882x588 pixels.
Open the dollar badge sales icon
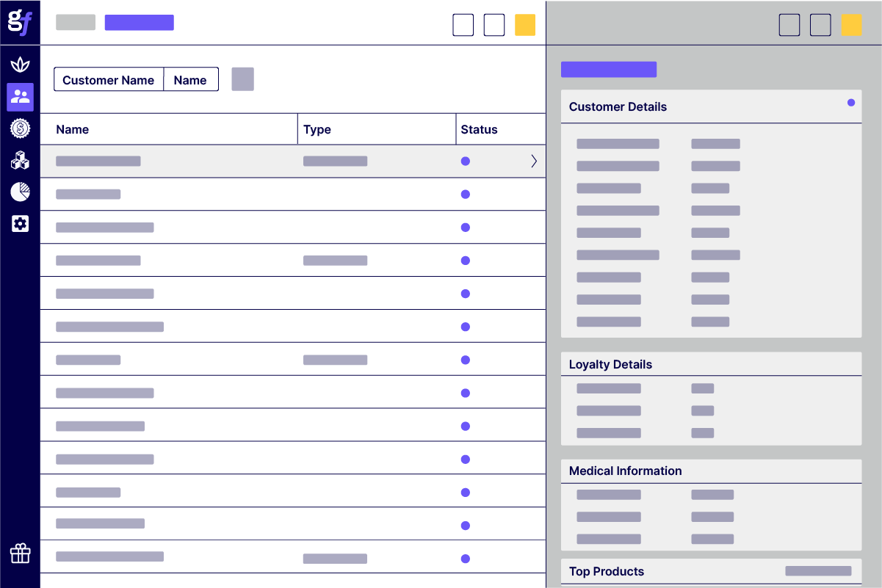(x=20, y=128)
